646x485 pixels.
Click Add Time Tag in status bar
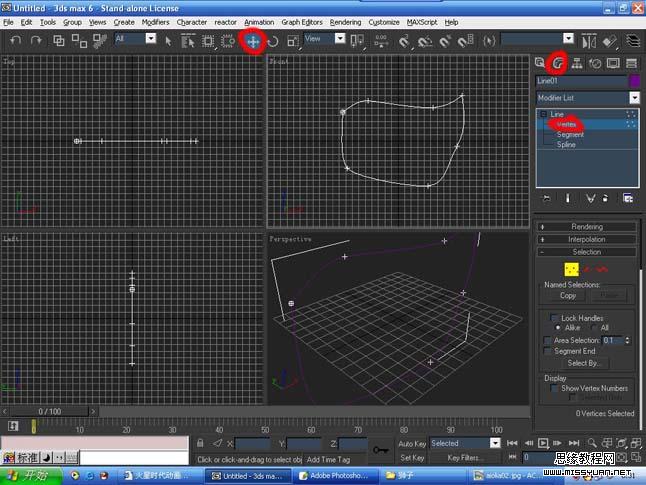328,459
